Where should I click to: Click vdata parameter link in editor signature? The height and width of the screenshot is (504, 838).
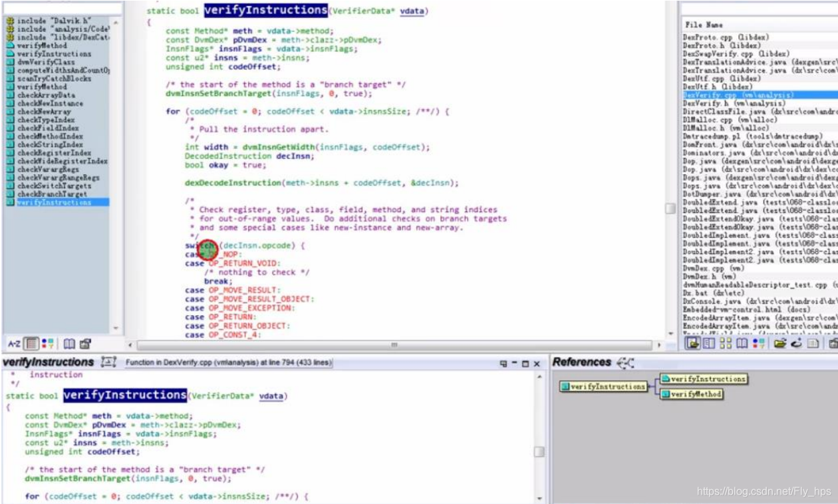point(411,11)
